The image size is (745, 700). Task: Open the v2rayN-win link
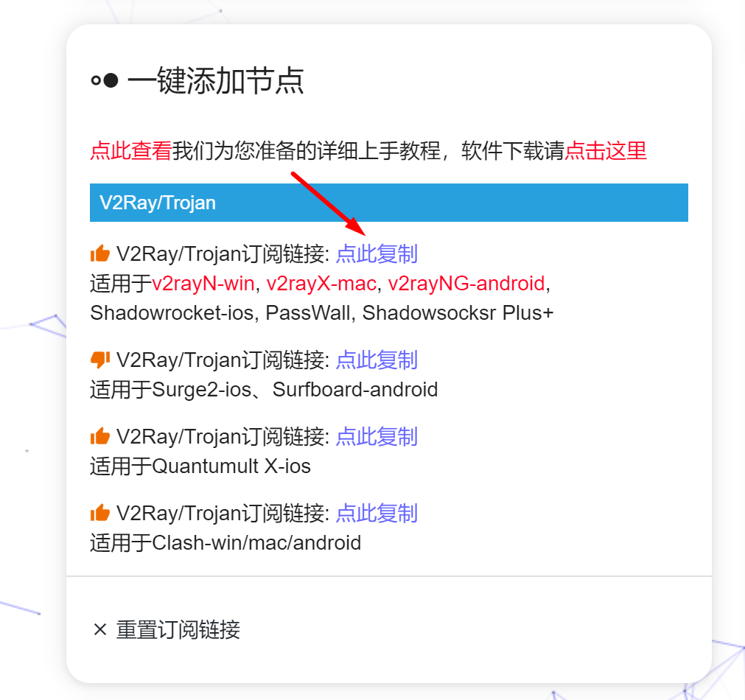pos(203,284)
